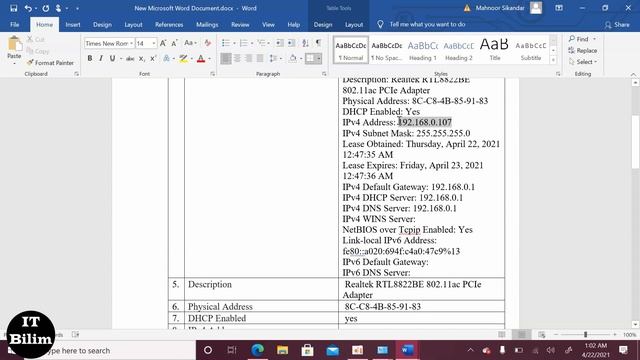
Task: Expand the Styles gallery with More arrow
Action: point(553,60)
